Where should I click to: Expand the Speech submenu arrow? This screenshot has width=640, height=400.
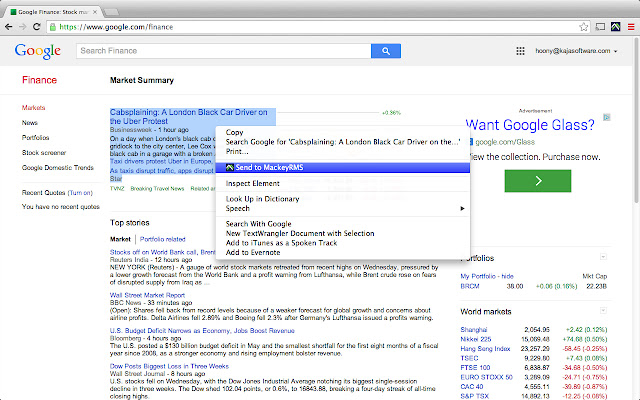tap(462, 209)
